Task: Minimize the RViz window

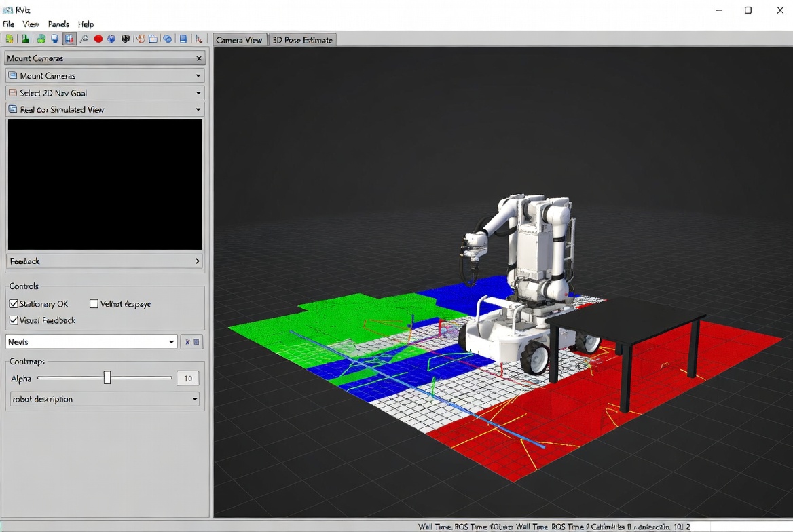Action: [x=718, y=10]
